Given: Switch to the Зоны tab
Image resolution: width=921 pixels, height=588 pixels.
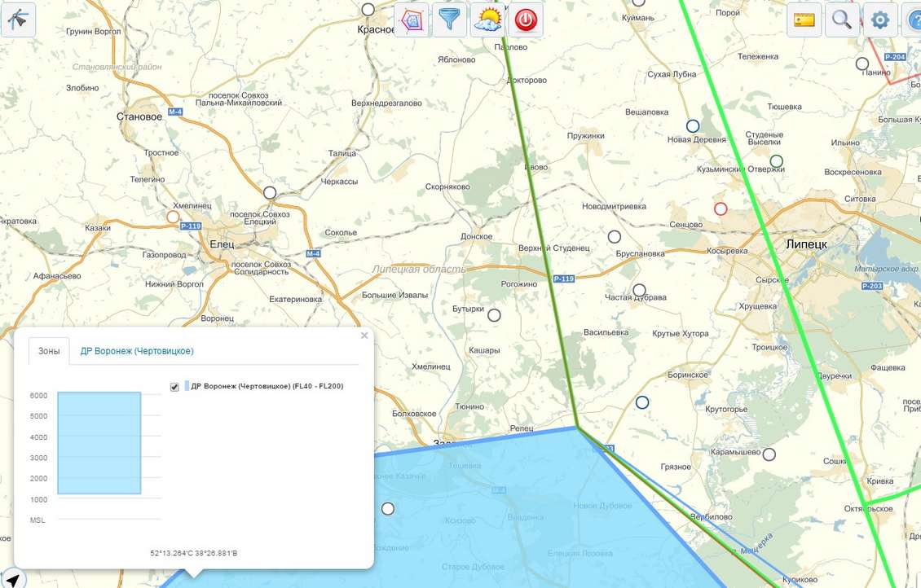Looking at the screenshot, I should click(49, 351).
